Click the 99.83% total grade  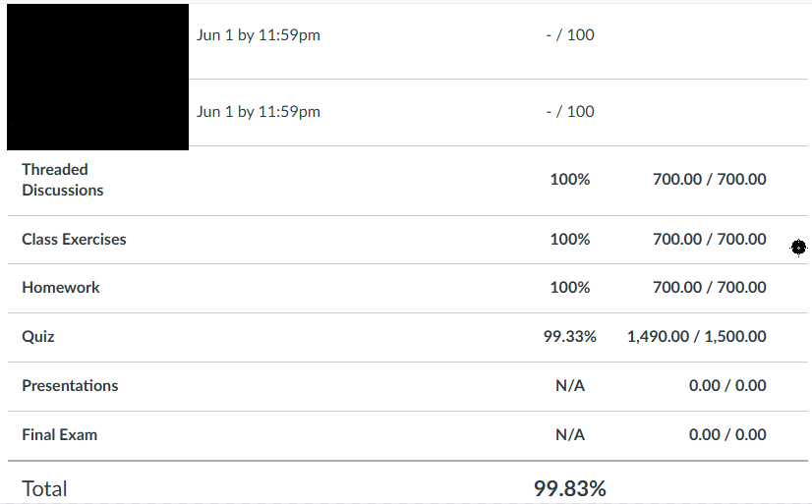pos(570,488)
